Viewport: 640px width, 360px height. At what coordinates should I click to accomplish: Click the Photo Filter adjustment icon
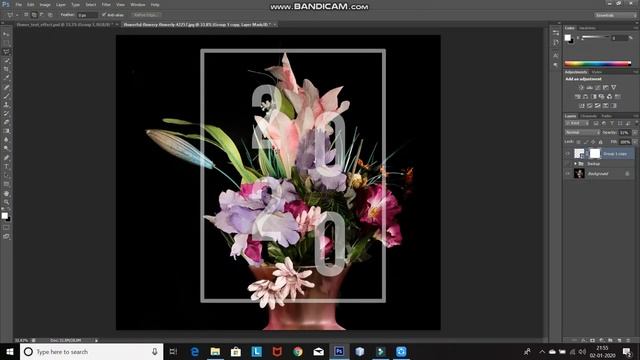coord(601,97)
